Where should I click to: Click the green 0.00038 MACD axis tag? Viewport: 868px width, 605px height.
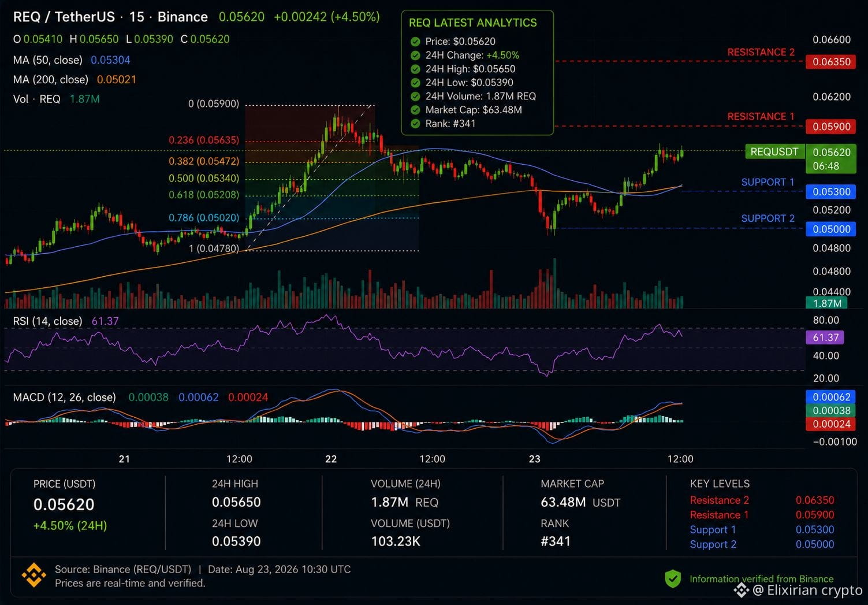tap(831, 410)
